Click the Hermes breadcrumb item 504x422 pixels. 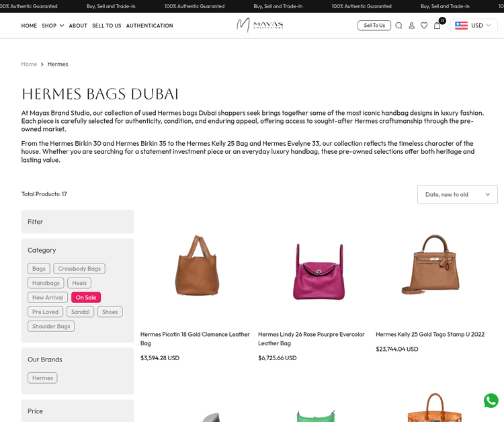(58, 64)
